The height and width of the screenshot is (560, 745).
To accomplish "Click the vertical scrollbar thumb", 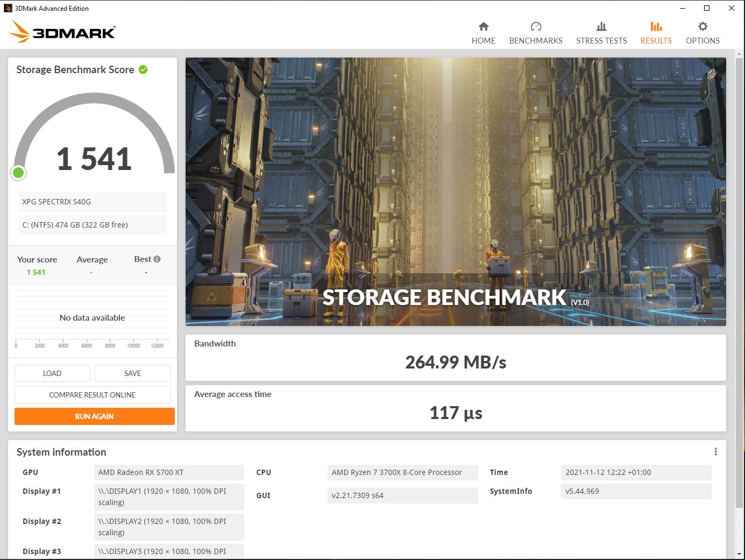I will 740,282.
